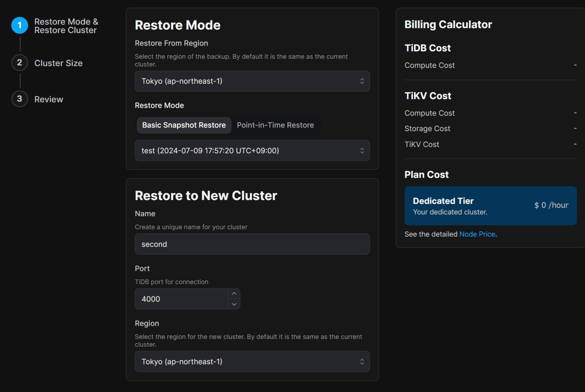Screen dimensions: 585x392
Task: Click the Basic Snapshot Restore tab
Action: coord(184,125)
